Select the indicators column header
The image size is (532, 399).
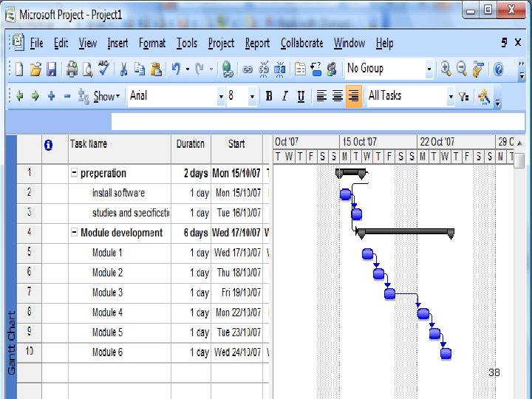pyautogui.click(x=55, y=149)
